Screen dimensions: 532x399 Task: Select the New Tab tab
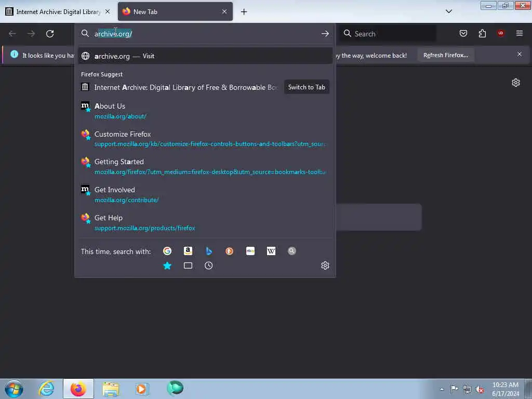175,11
